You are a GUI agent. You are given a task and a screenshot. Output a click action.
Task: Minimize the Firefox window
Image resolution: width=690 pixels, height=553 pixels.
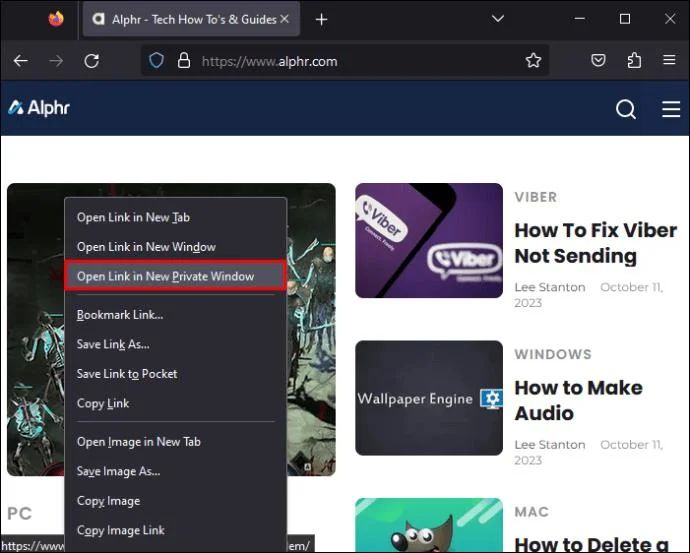coord(580,18)
